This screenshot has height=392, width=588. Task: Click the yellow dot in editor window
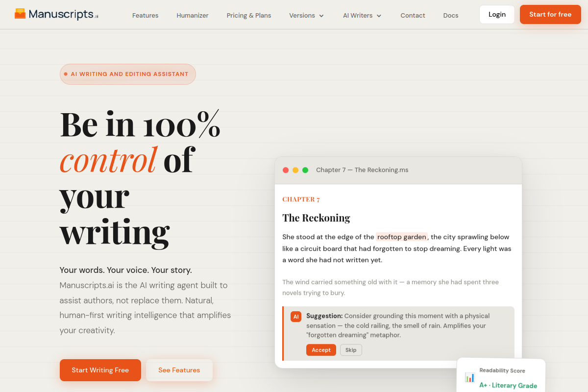pos(295,170)
